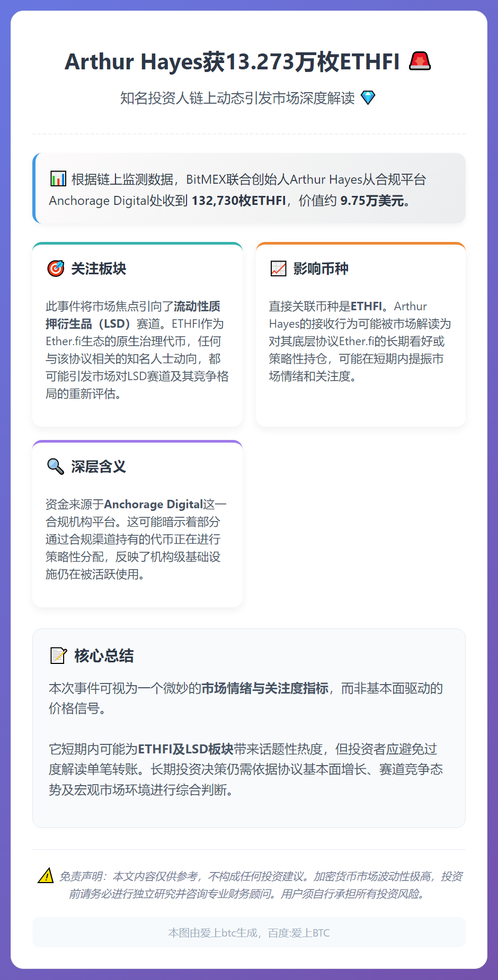Click the target icon next to 关注板块
The height and width of the screenshot is (980, 498).
point(56,268)
